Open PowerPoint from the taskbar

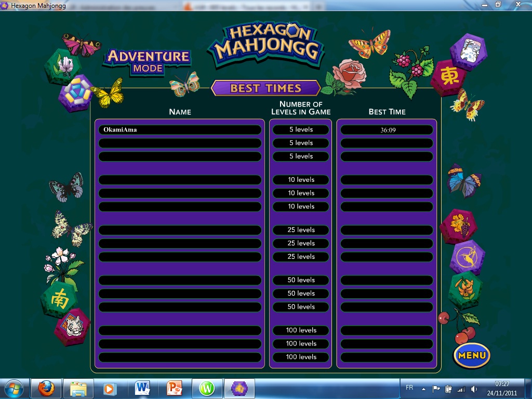coord(174,388)
